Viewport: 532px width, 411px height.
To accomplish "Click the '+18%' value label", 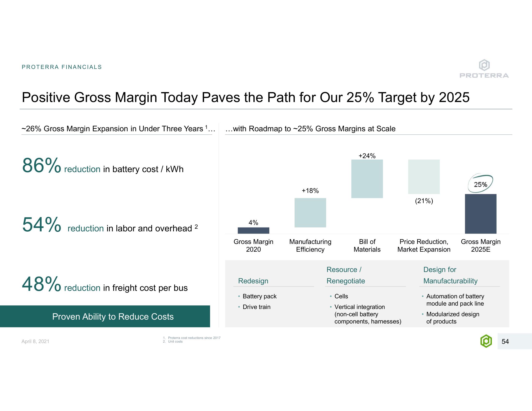I will (310, 191).
